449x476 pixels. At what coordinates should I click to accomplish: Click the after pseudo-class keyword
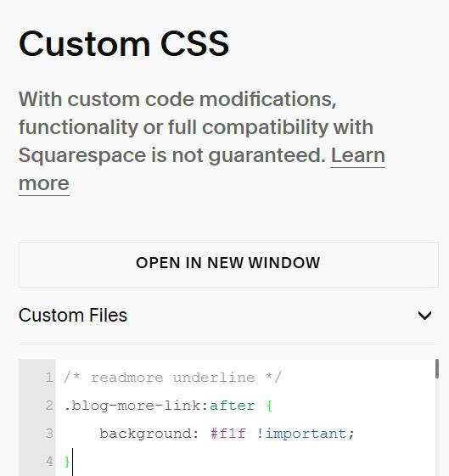tap(232, 406)
